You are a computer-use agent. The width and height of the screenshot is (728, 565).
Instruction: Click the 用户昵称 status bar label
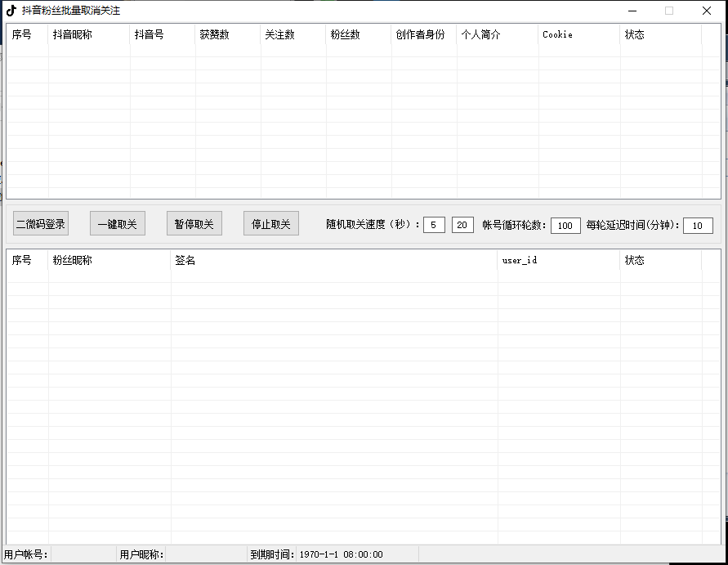point(141,554)
